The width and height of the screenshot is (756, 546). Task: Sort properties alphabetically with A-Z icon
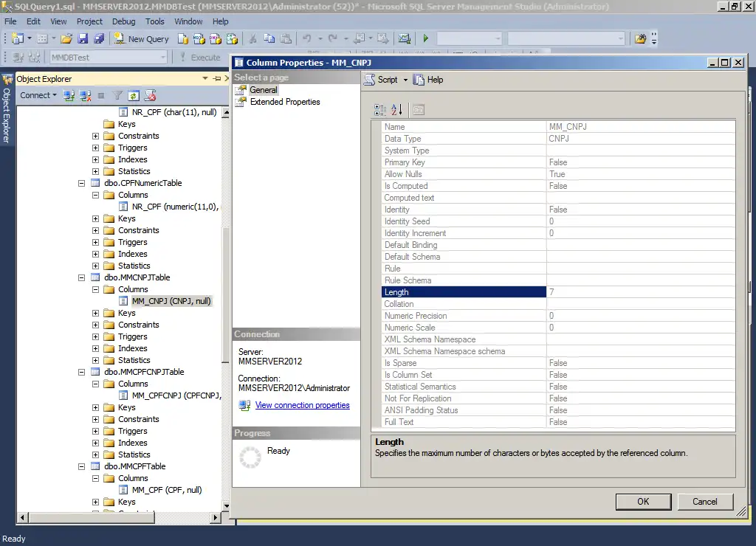(396, 110)
